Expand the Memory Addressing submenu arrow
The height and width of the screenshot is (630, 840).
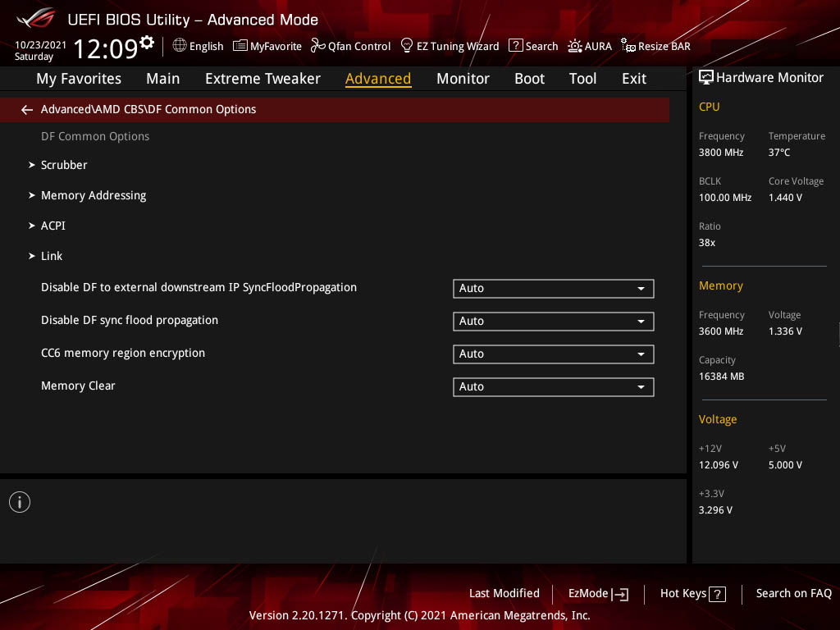pyautogui.click(x=32, y=195)
